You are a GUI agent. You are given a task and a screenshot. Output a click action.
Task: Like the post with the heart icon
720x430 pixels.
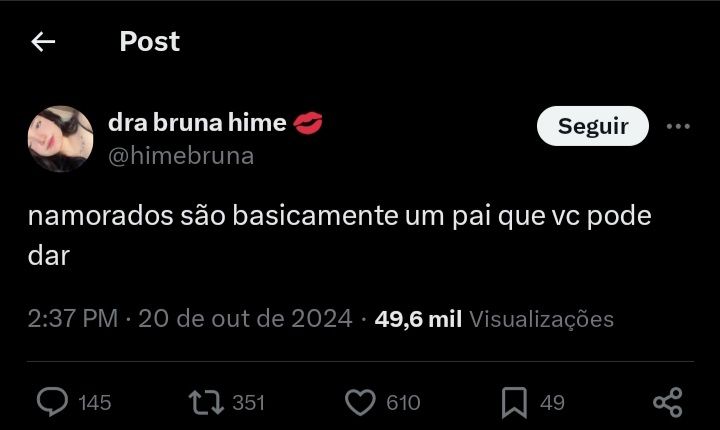[x=360, y=402]
